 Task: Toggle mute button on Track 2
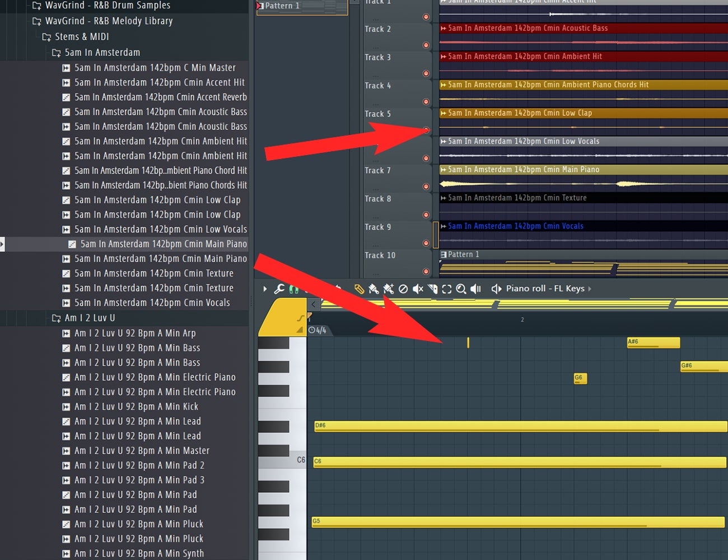426,45
